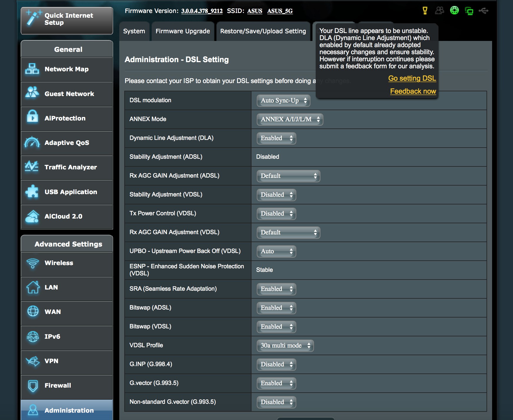The width and height of the screenshot is (513, 420).
Task: Switch to the Firmware Upgrade tab
Action: (183, 31)
